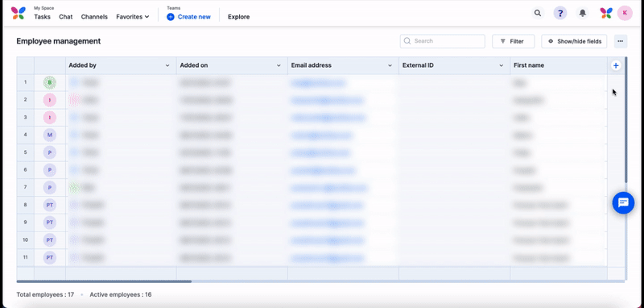Click the Search input field
The height and width of the screenshot is (308, 644).
click(x=442, y=41)
